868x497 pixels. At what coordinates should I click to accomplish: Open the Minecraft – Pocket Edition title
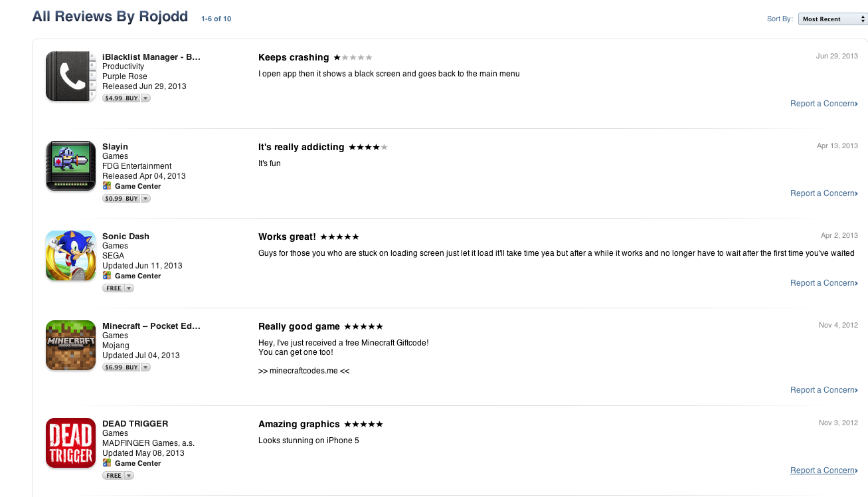click(x=151, y=326)
